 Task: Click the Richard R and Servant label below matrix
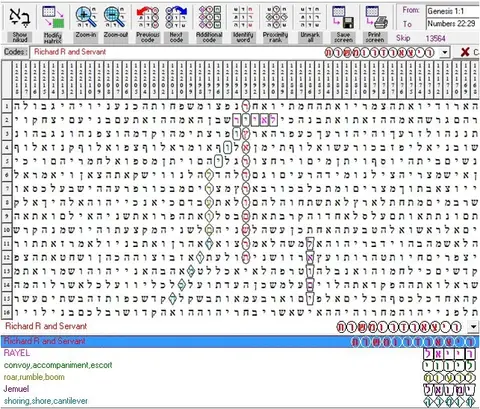(46, 326)
